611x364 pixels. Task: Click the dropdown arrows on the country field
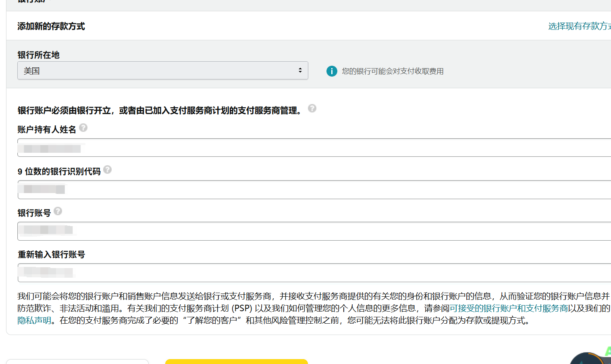[x=300, y=70]
